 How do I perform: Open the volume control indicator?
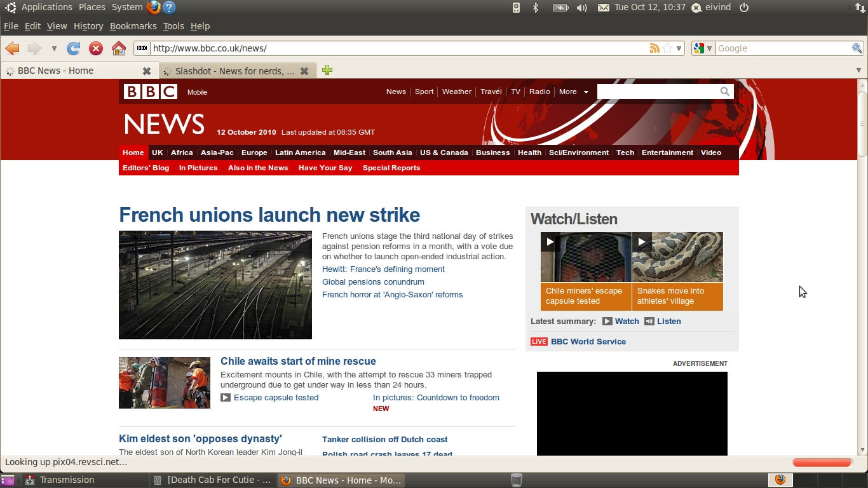[581, 8]
